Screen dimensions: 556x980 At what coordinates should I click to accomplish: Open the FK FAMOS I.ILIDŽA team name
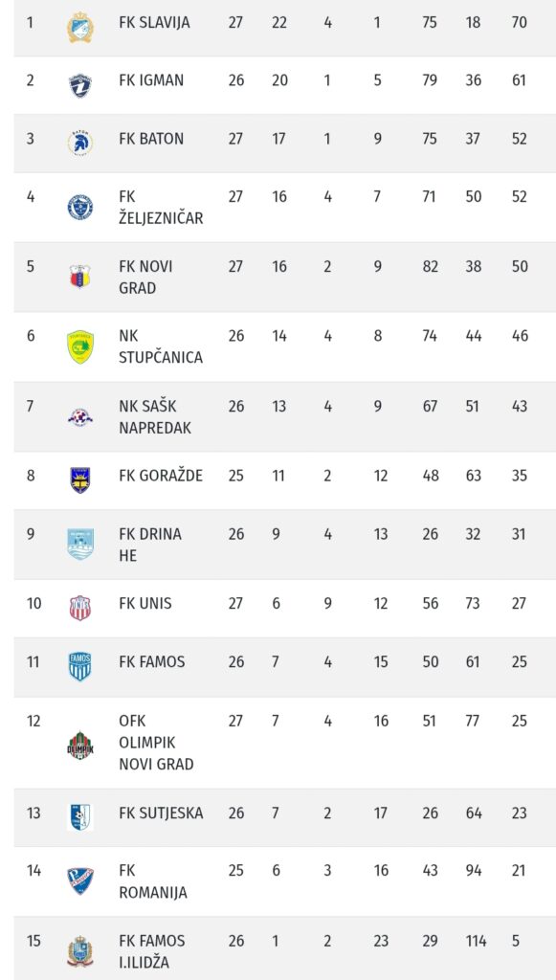point(152,951)
